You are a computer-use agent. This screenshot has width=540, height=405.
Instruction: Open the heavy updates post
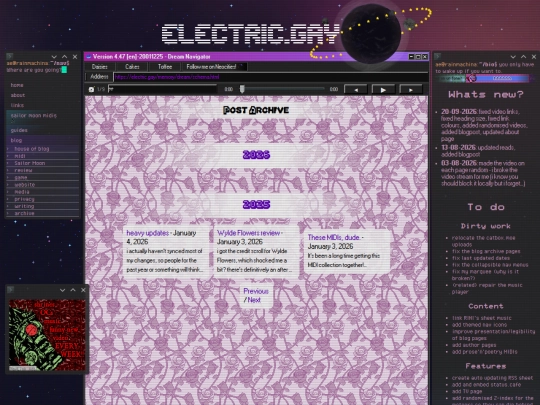click(x=148, y=233)
